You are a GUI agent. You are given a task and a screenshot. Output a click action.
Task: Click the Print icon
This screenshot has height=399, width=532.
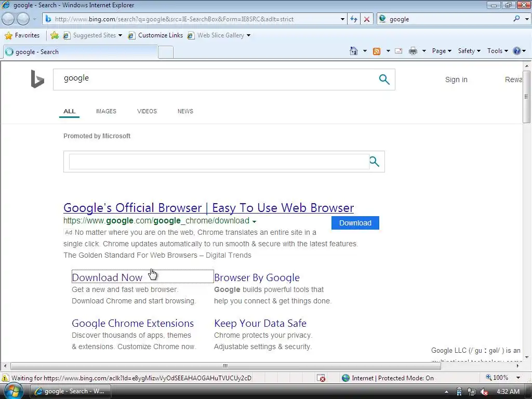413,51
